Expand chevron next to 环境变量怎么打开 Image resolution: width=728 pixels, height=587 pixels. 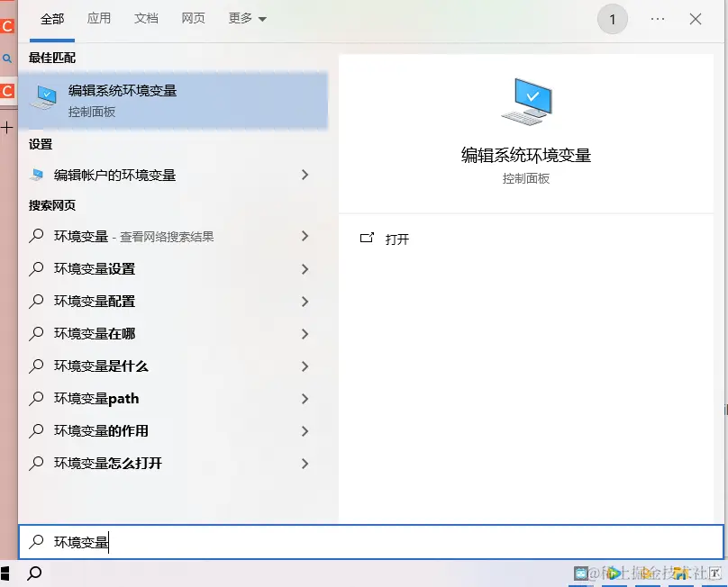(x=305, y=464)
